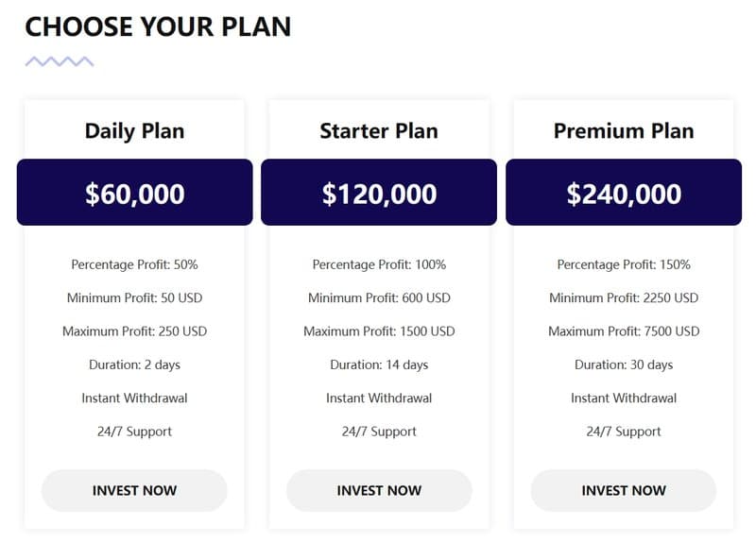The height and width of the screenshot is (542, 756).
Task: Click the zigzag underline decoration
Action: pos(60,61)
